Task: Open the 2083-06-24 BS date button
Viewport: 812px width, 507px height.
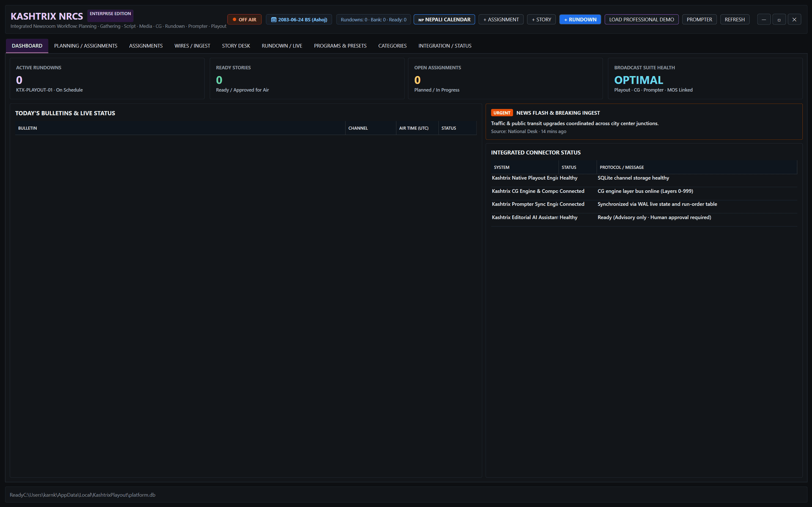Action: click(x=299, y=19)
